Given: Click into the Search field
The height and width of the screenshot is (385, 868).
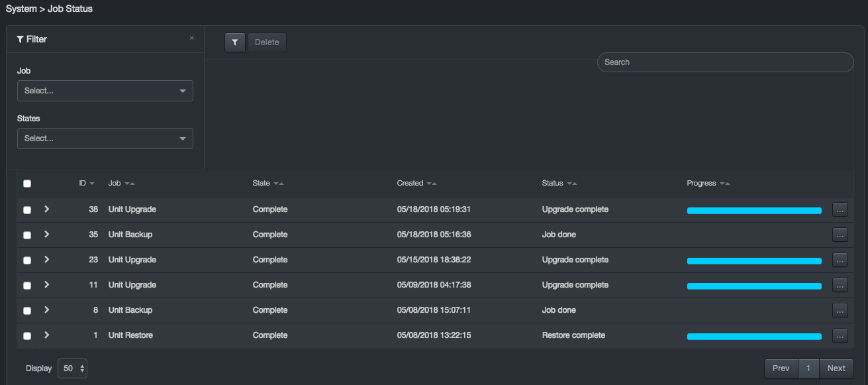Looking at the screenshot, I should coord(725,62).
